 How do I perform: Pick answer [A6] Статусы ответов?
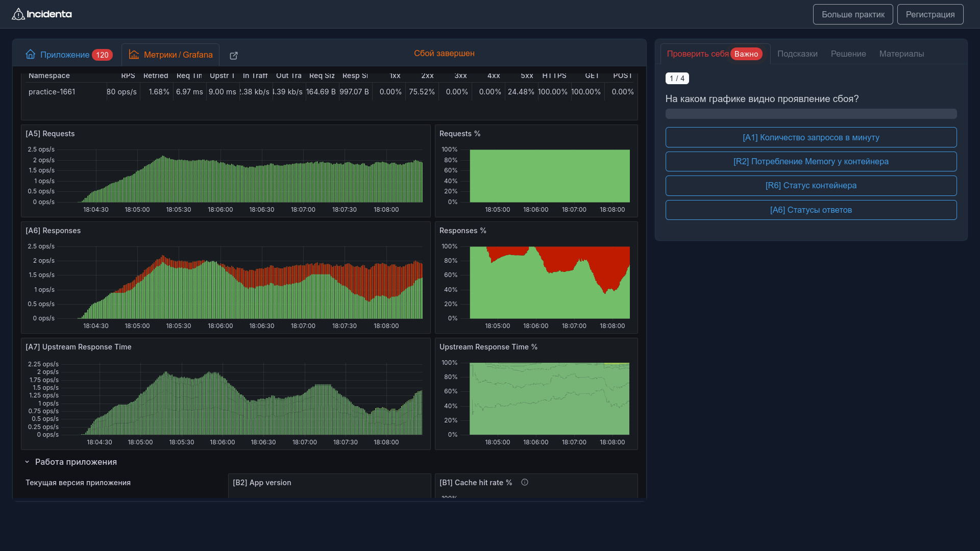[811, 210]
